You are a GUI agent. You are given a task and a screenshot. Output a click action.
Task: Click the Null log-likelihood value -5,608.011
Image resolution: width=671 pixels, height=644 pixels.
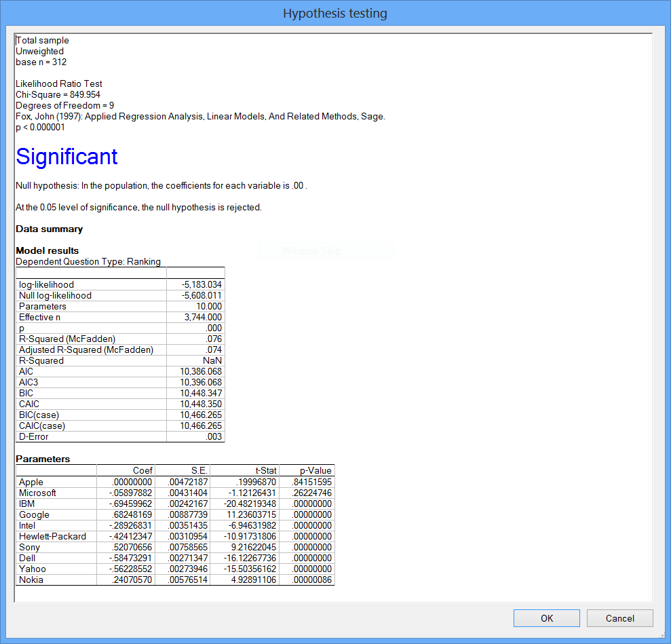[x=202, y=295]
